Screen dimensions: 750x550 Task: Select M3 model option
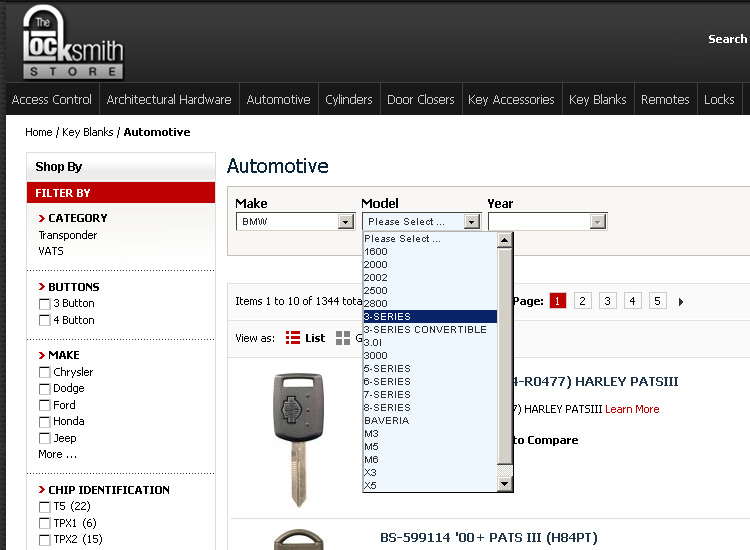point(430,434)
